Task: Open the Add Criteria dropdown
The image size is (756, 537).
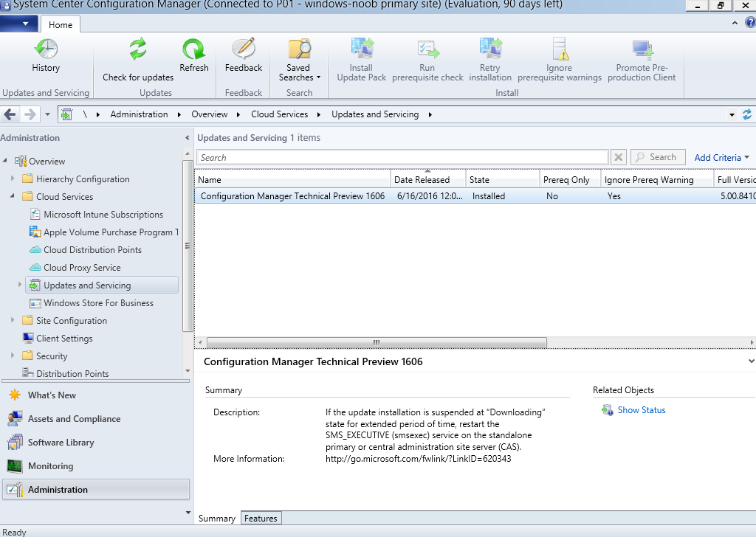Action: (x=722, y=158)
